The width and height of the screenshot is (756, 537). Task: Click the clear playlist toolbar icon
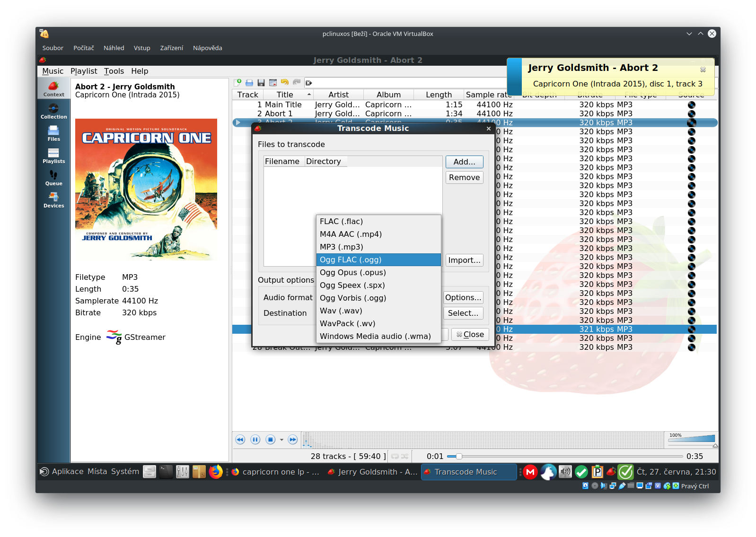(273, 83)
